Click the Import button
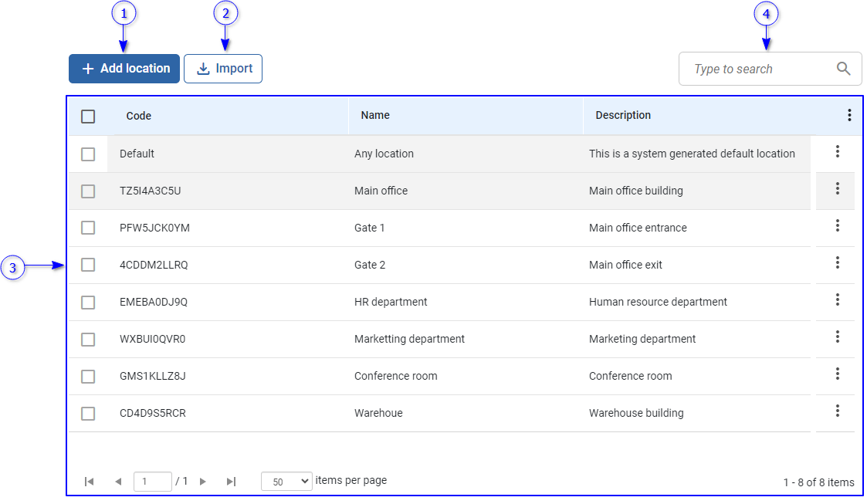The width and height of the screenshot is (867, 504). coord(223,69)
